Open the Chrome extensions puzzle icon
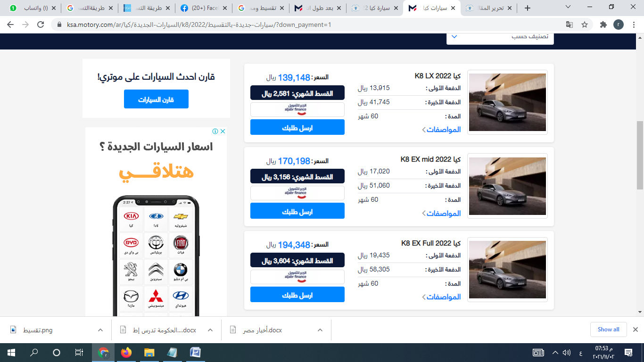644x362 pixels. point(603,25)
